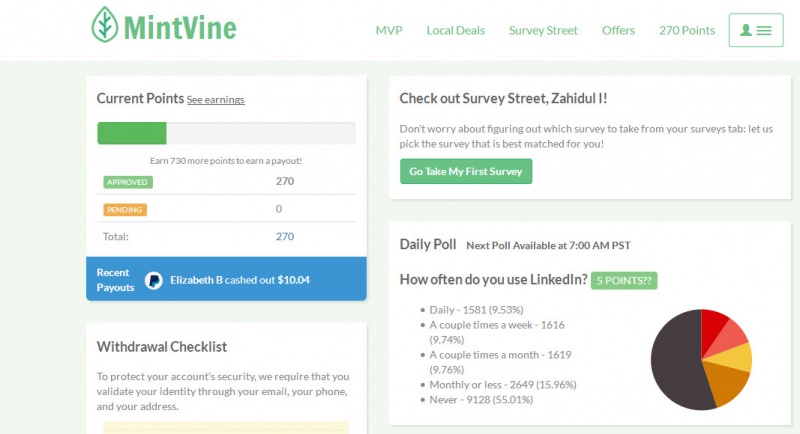
Task: Click the yellow pie chart slice
Action: (x=737, y=357)
